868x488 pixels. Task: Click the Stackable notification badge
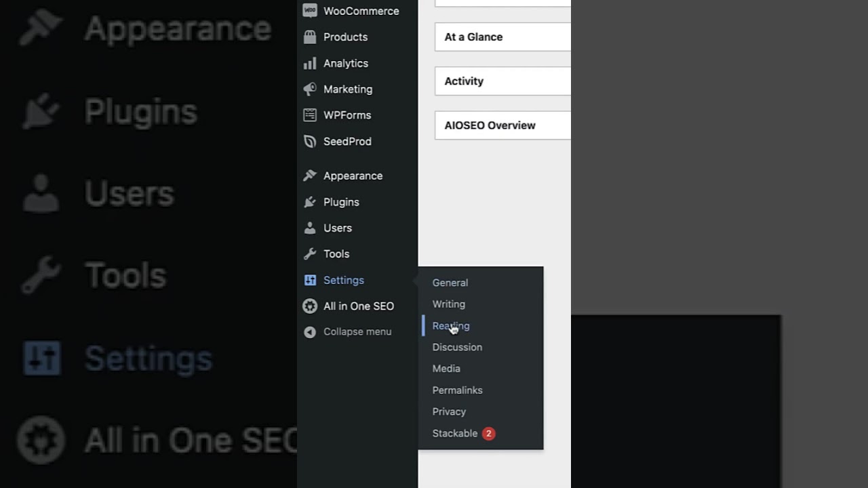(x=489, y=433)
